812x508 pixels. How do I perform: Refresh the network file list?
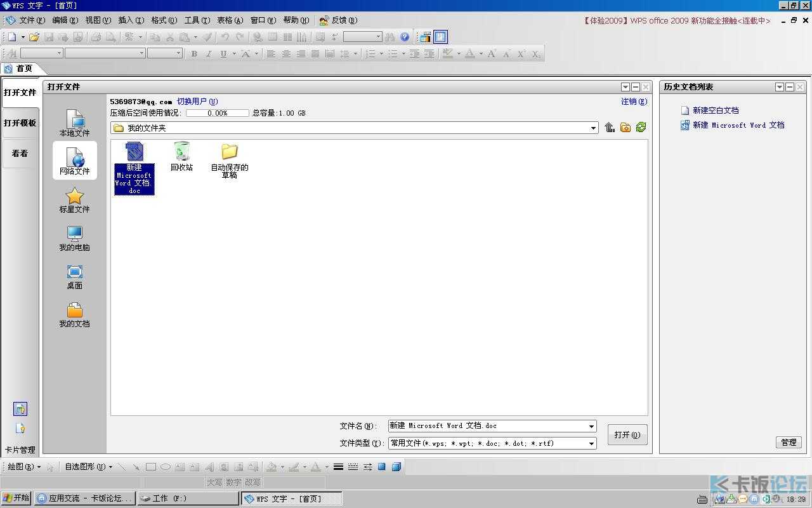(641, 128)
